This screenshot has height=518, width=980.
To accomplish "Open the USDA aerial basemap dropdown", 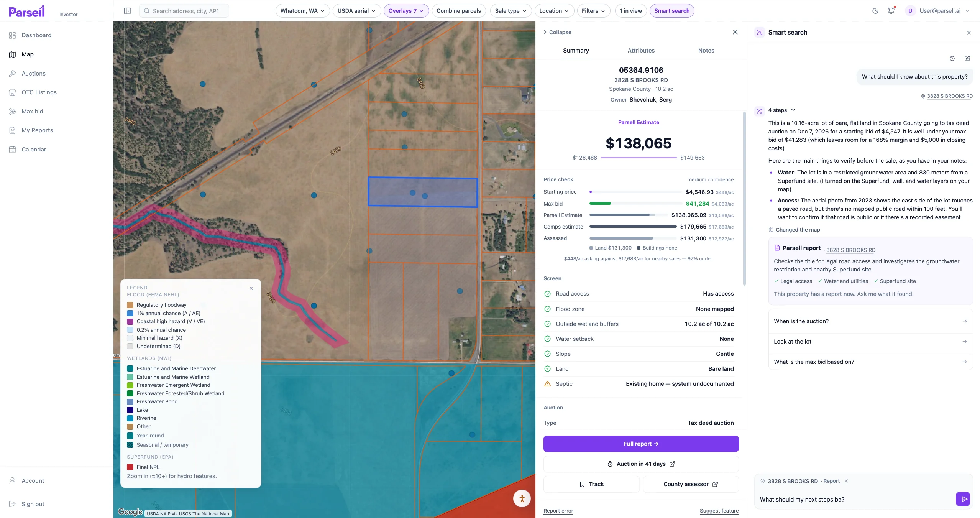I will (x=356, y=11).
